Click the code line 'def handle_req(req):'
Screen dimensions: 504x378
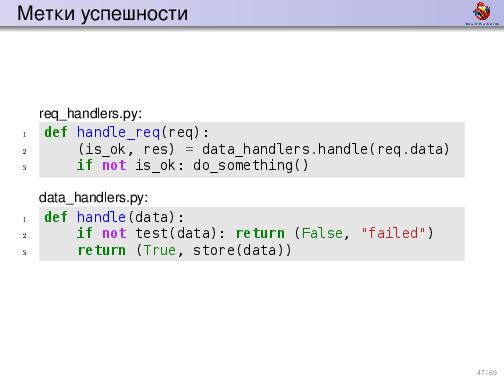coord(127,132)
